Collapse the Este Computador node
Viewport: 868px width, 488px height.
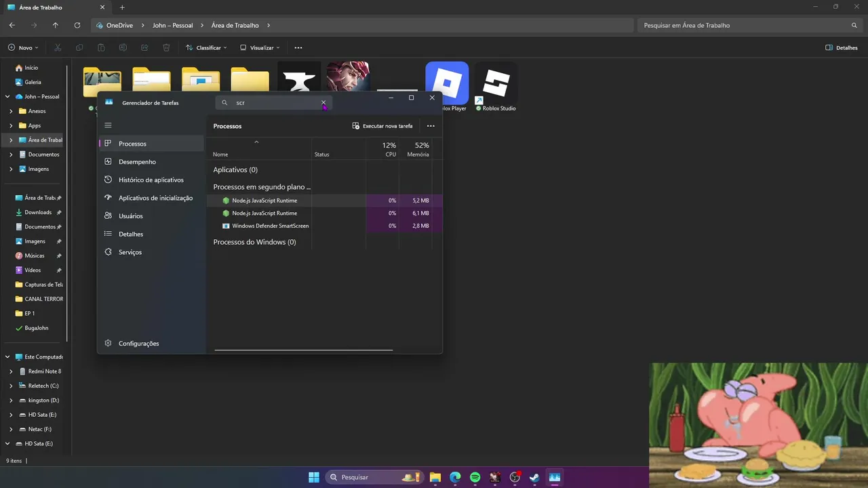coord(7,357)
